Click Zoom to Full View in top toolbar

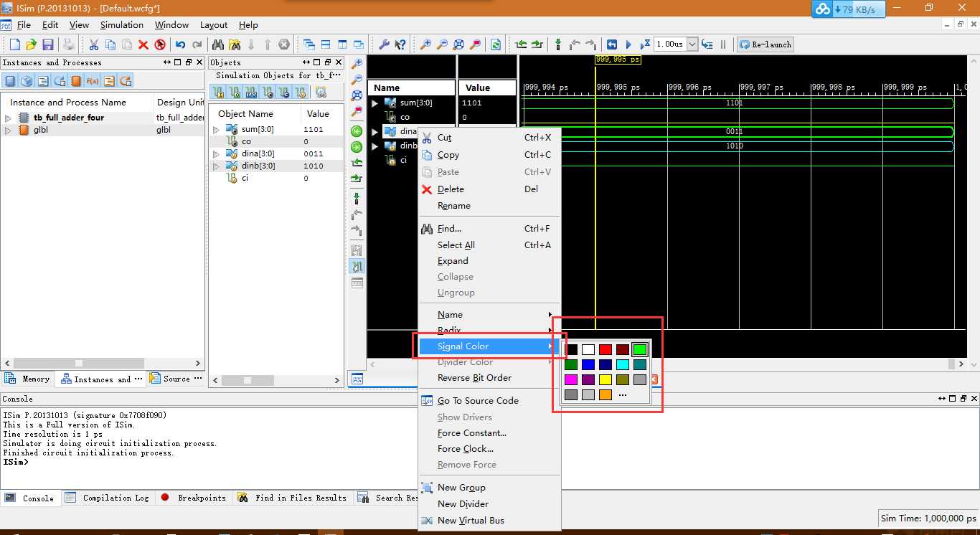(x=458, y=44)
